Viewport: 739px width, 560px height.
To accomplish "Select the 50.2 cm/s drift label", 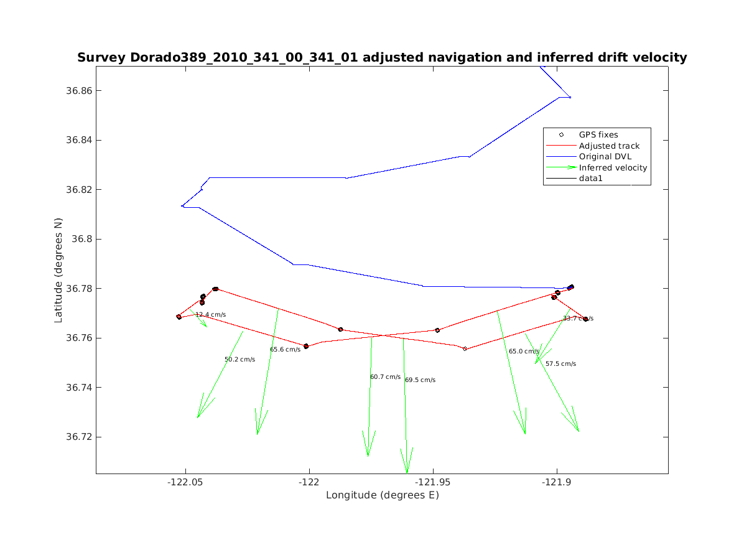I will pos(239,360).
